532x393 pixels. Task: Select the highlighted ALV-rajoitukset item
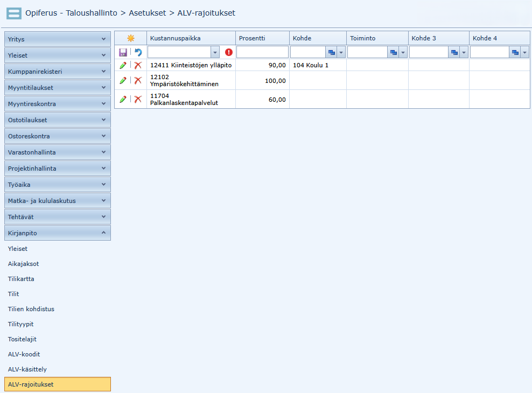coord(57,384)
